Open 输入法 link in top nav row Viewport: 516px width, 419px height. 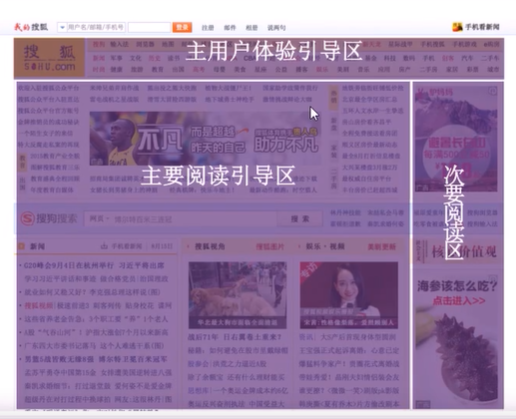(119, 44)
